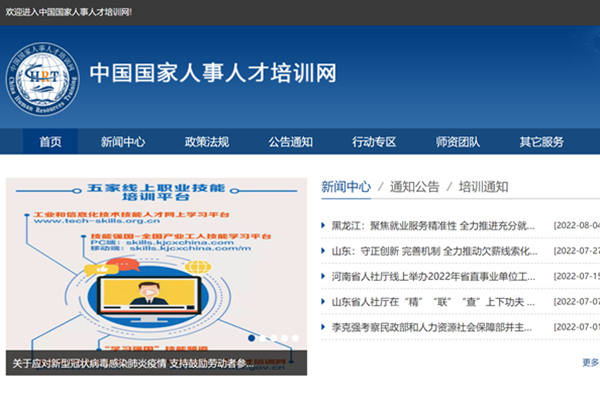600x400 pixels.
Task: Click the 更多 link below the news list
Action: [x=590, y=362]
